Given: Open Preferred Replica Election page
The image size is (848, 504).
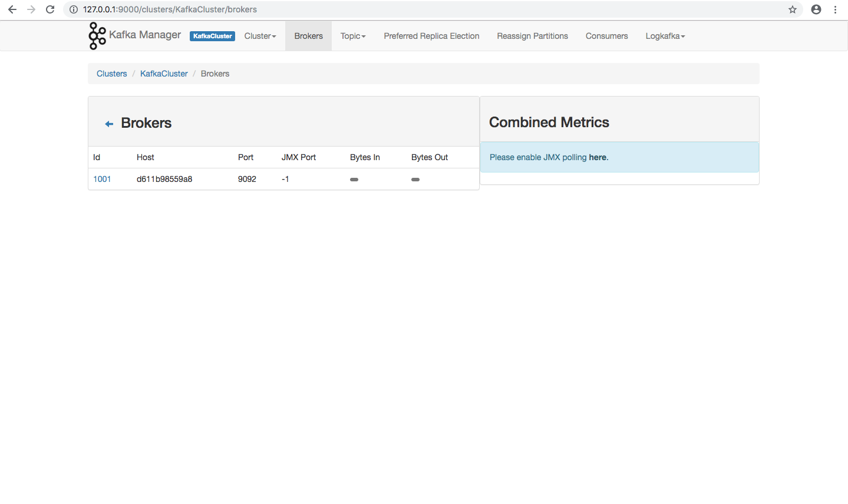Looking at the screenshot, I should 431,36.
